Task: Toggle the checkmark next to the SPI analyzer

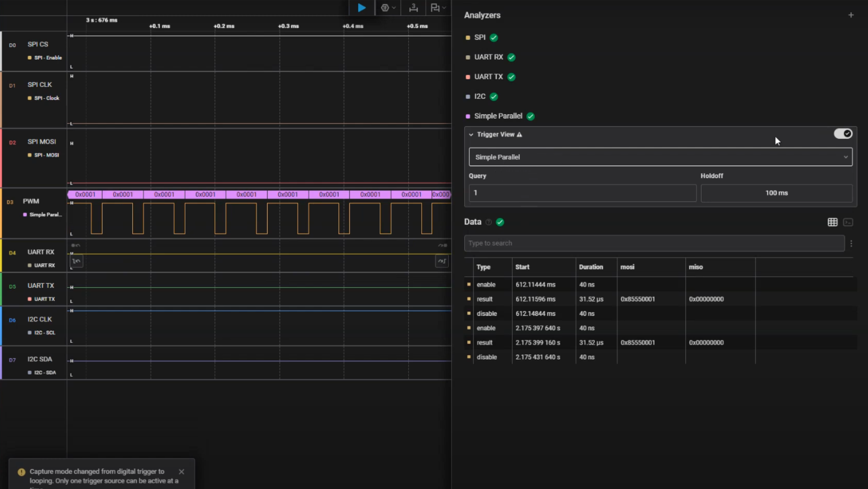Action: 493,37
